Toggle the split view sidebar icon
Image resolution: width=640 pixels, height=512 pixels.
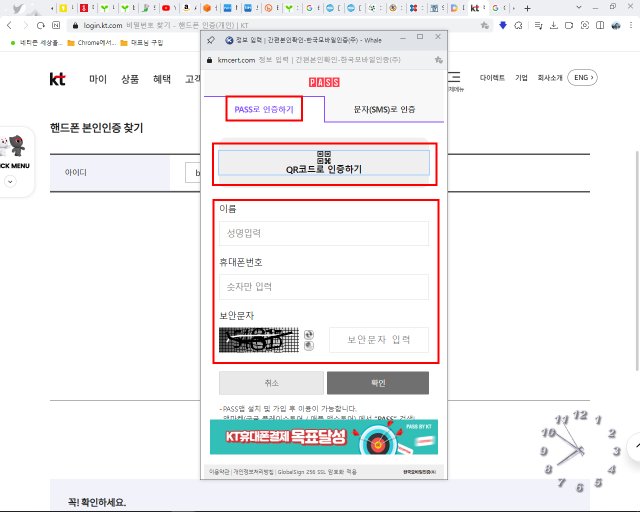(600, 25)
